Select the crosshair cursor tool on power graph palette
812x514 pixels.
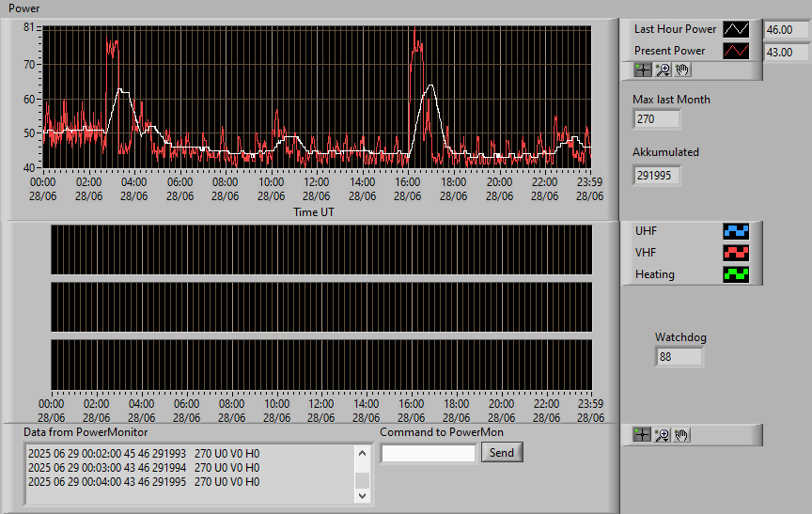coord(643,70)
